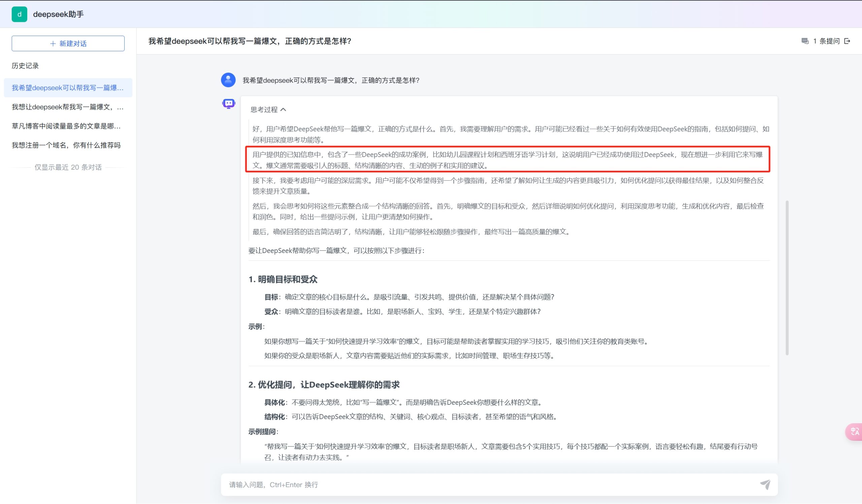Click the green deepseek logo icon
Image resolution: width=862 pixels, height=504 pixels.
(20, 14)
